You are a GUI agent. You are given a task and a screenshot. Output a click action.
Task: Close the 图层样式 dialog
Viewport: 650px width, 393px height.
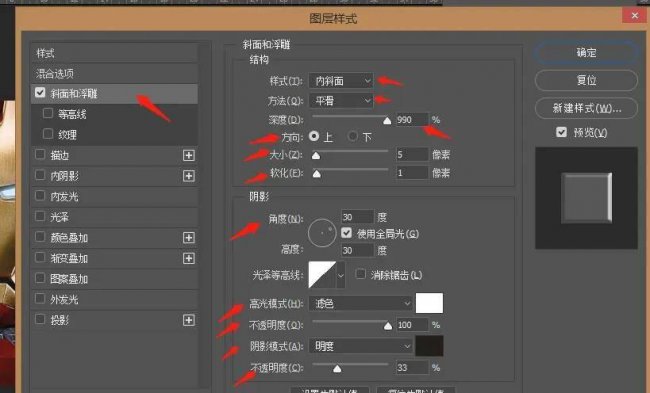tap(635, 16)
